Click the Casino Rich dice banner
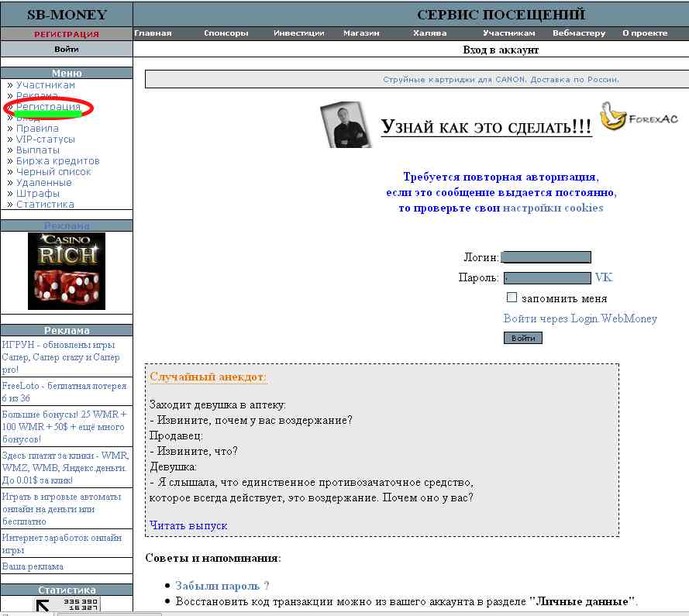This screenshot has width=689, height=616. click(x=67, y=271)
